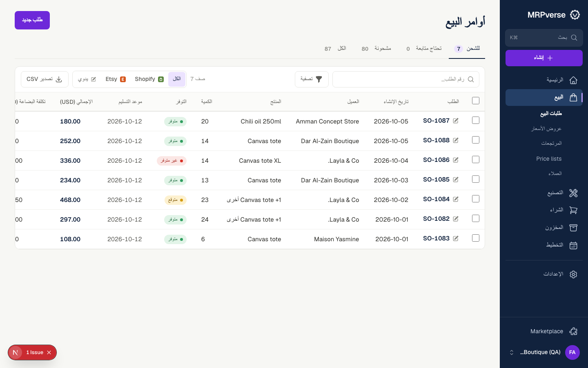Click the edit icon beside SO-1088
588x368 pixels.
456,140
